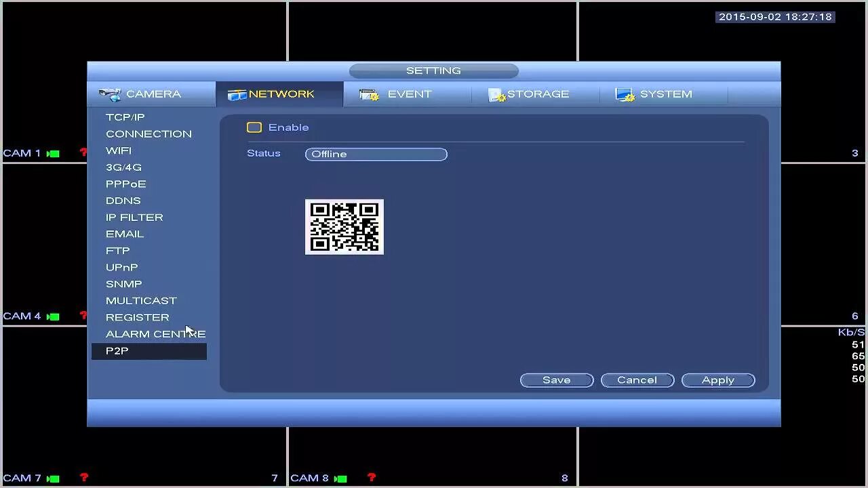Open DDNS settings
Image resolution: width=868 pixels, height=488 pixels.
(x=123, y=201)
